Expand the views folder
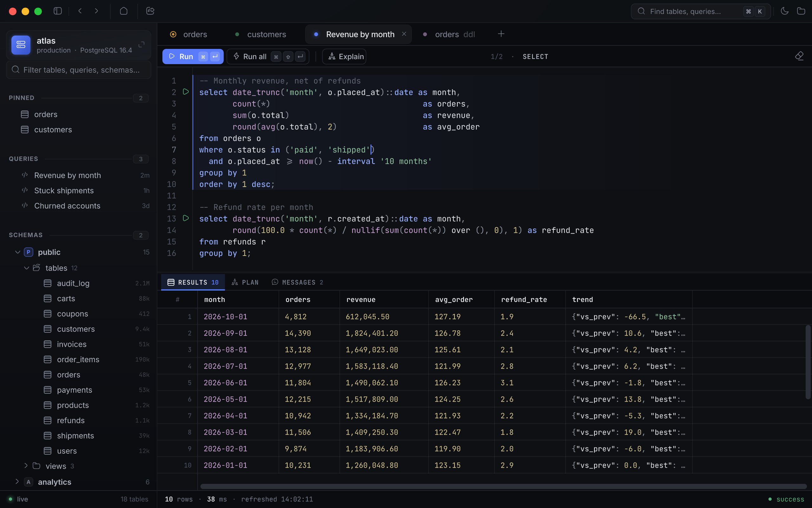Screen dimensions: 812x508 [26, 466]
